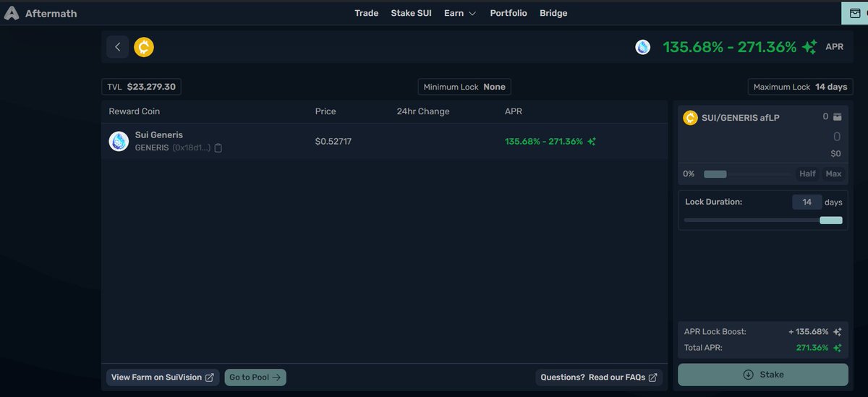Image resolution: width=868 pixels, height=397 pixels.
Task: Click the SUI/GENERIS afLP coin icon
Action: [x=690, y=118]
